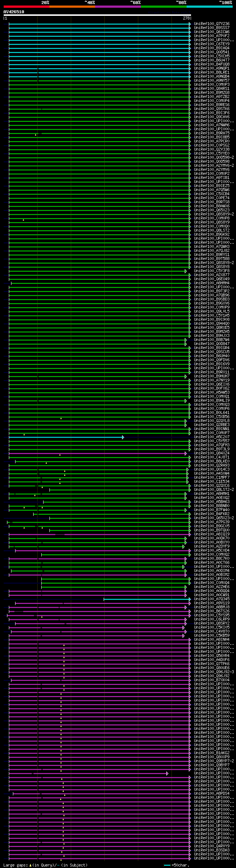Click label UniRef100_B9MZG8
Screen dimensions: 236x868
[212, 93]
